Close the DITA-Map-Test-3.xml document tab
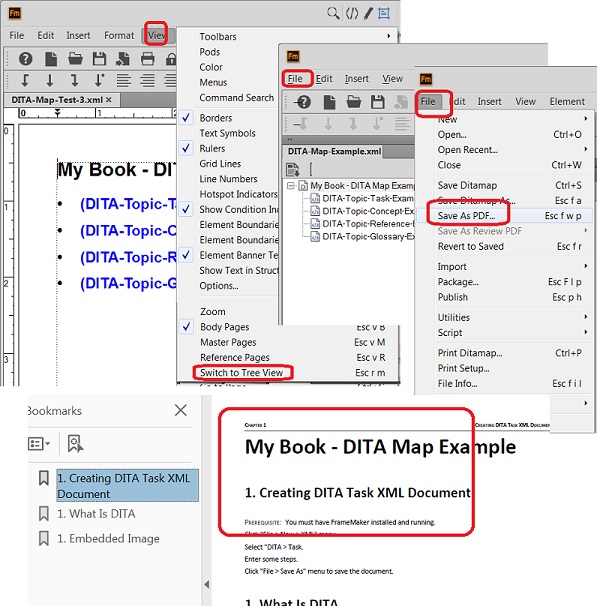The width and height of the screenshot is (600, 606). click(109, 100)
